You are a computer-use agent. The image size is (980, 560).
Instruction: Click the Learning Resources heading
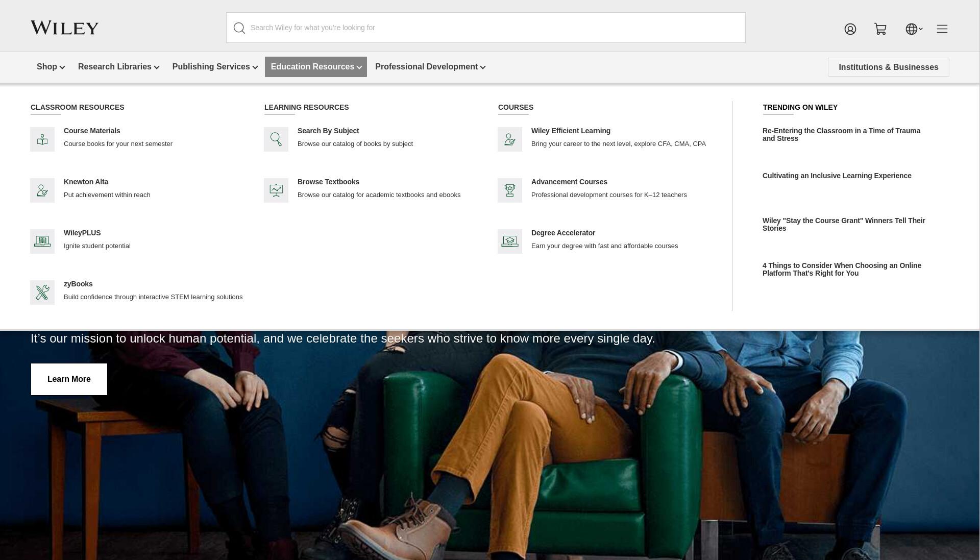coord(306,107)
